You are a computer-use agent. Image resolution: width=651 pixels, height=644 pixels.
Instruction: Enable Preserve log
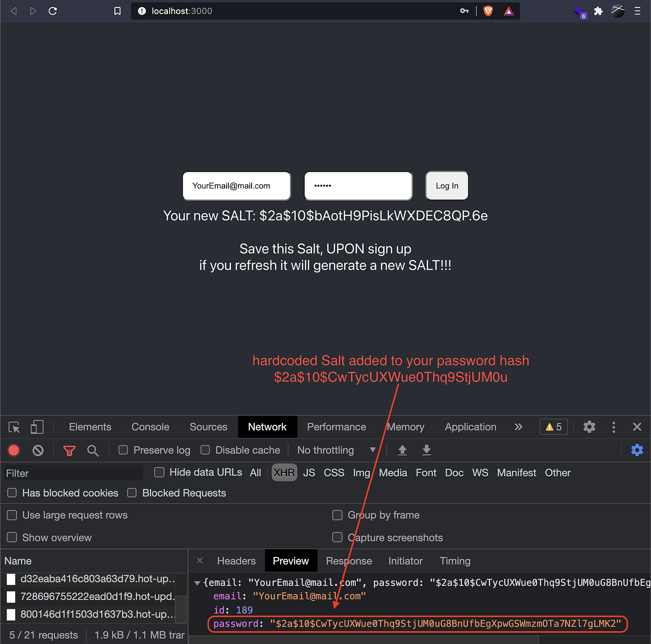coord(123,450)
